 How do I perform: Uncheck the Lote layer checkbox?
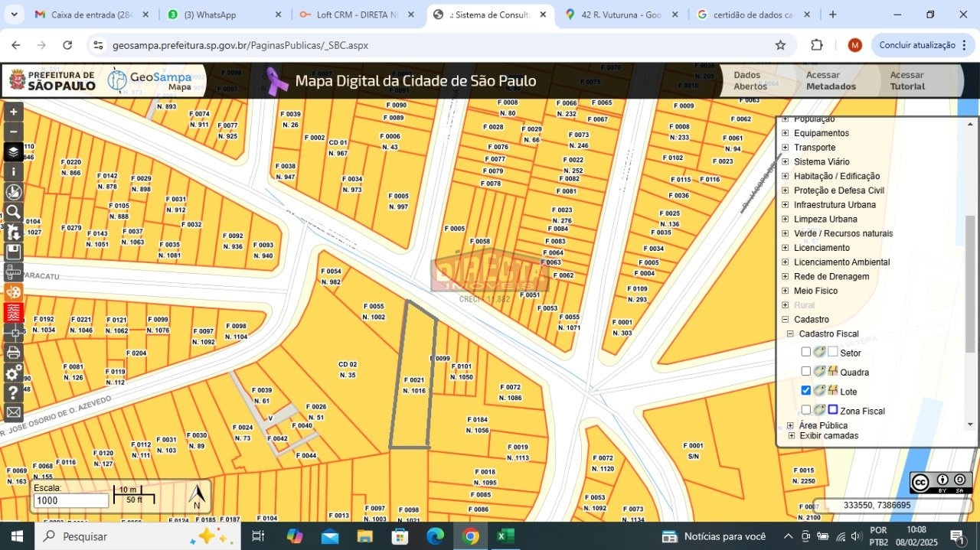[x=805, y=390]
